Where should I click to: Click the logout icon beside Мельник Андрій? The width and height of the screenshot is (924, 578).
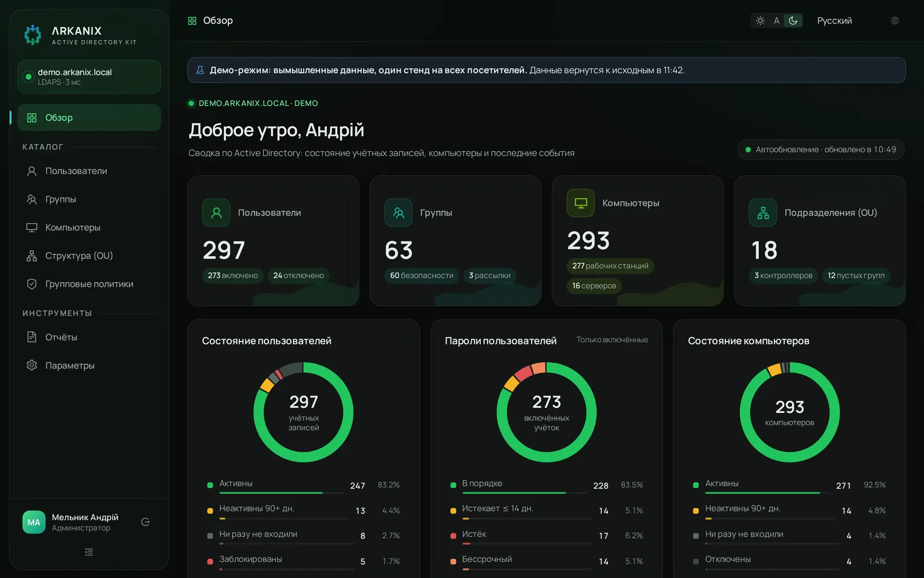tap(146, 522)
